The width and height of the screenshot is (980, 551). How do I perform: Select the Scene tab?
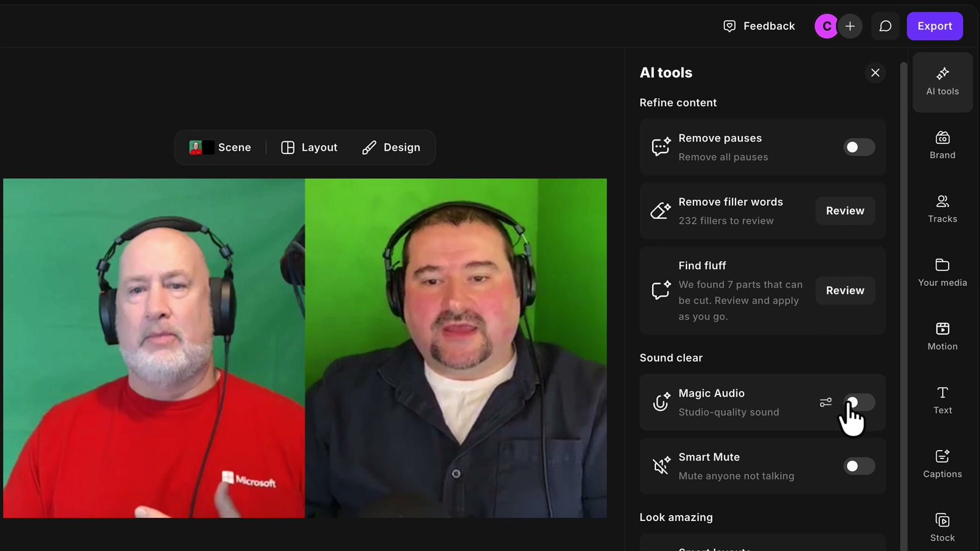(220, 147)
